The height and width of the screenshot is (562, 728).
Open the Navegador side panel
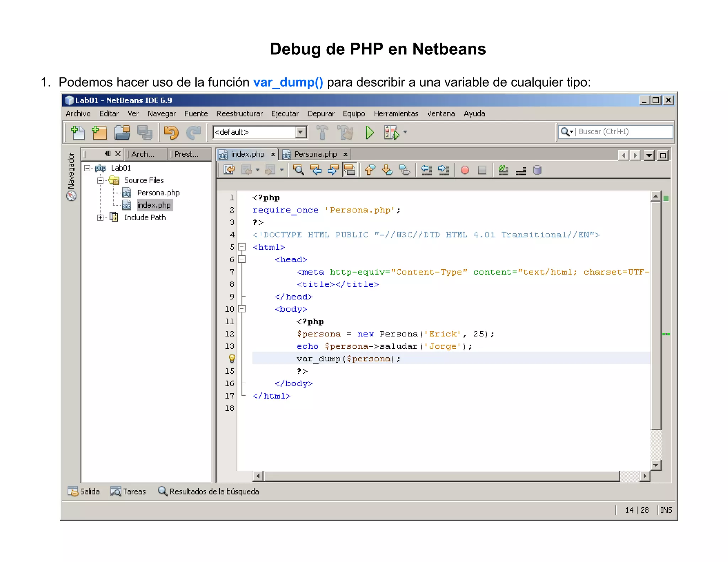[x=71, y=176]
